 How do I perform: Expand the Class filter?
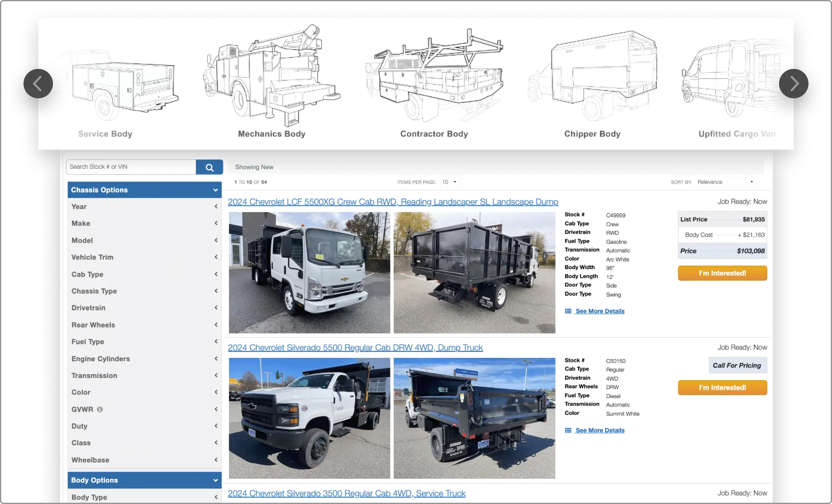coord(145,443)
